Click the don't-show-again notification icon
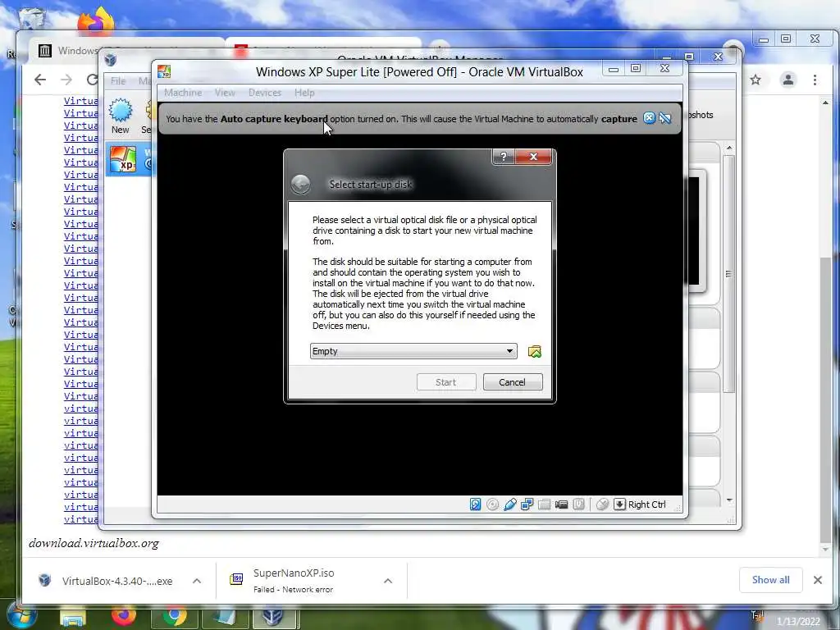The width and height of the screenshot is (840, 630). coord(664,118)
